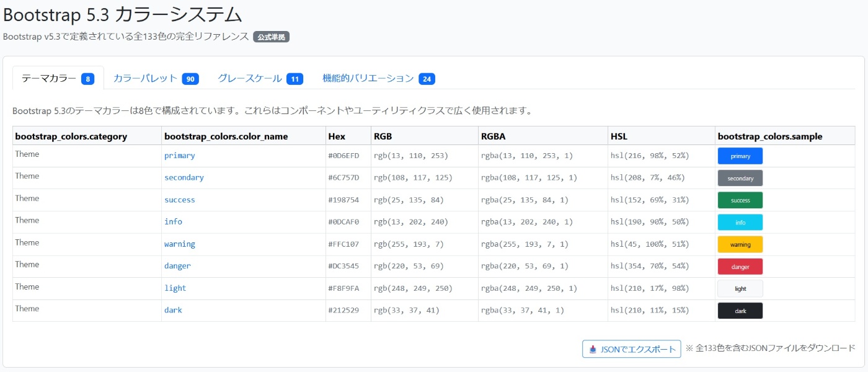Click the JSONでエクスポート button

click(632, 349)
